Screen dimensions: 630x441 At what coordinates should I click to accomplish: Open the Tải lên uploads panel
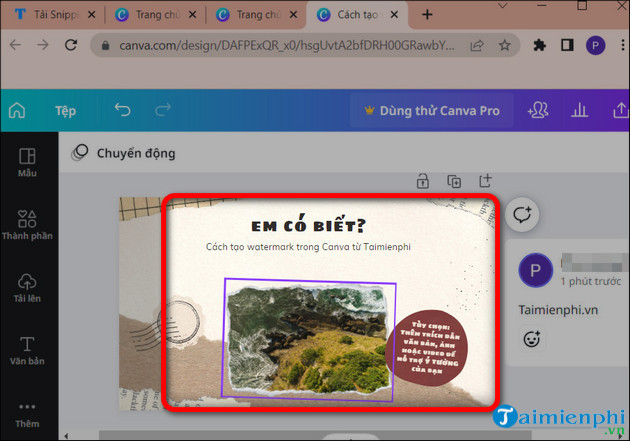coord(27,288)
